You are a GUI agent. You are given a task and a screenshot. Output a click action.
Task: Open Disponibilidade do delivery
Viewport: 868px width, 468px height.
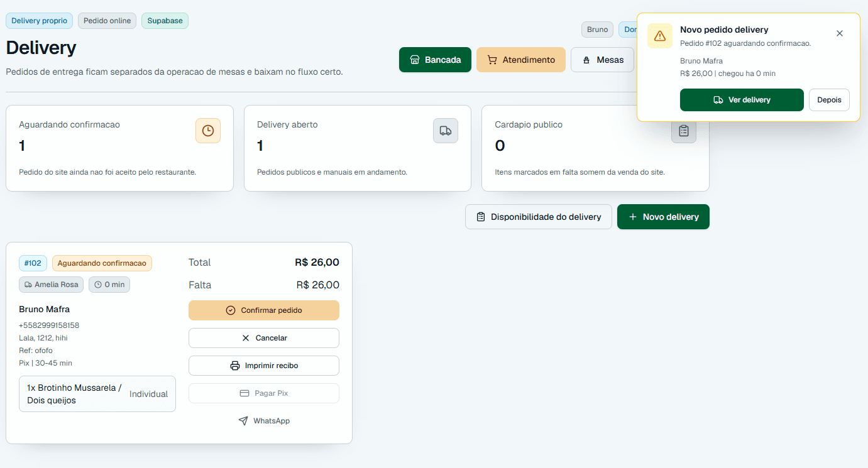[x=539, y=217]
